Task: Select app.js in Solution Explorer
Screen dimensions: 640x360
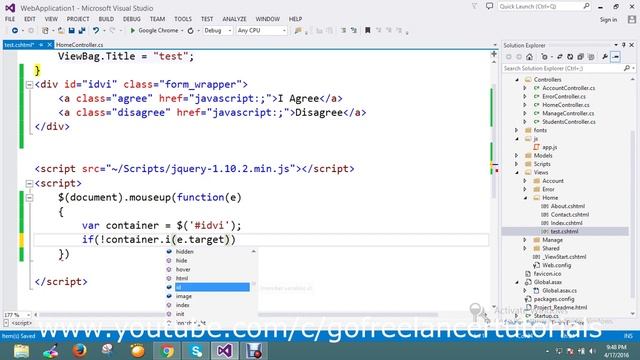Action: 549,147
